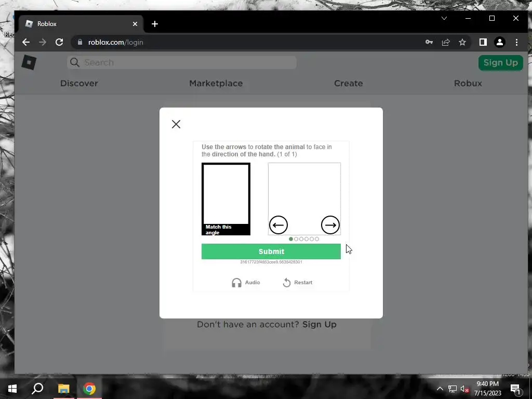Go back to the previous page

26,42
